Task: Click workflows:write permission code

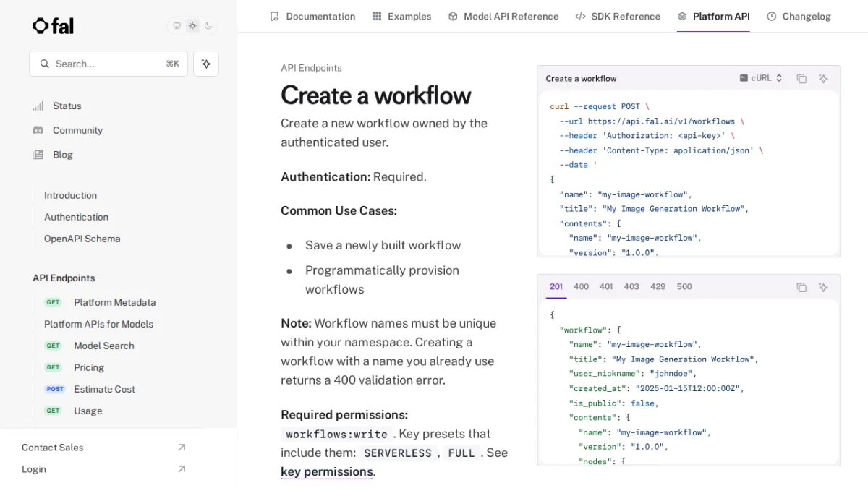Action: 337,434
